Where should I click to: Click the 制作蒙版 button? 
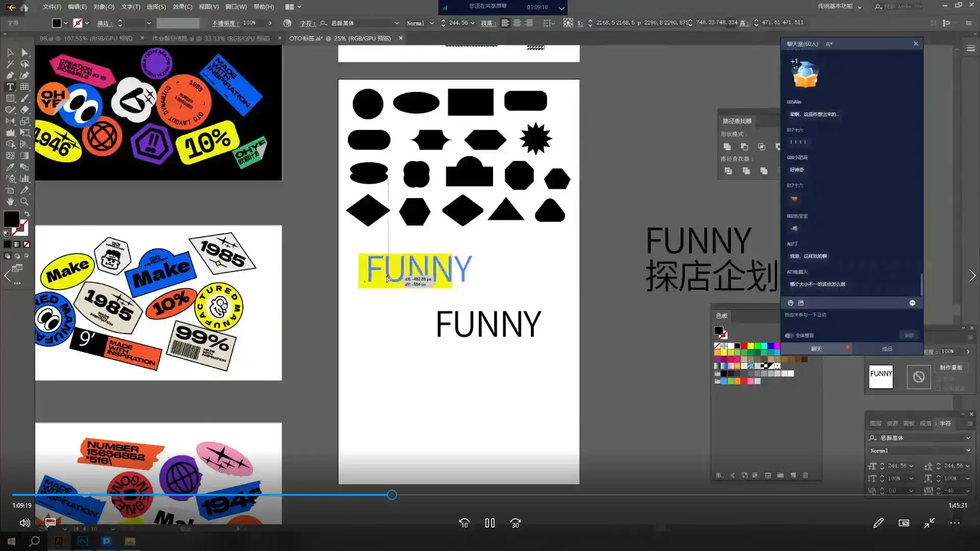pyautogui.click(x=950, y=367)
